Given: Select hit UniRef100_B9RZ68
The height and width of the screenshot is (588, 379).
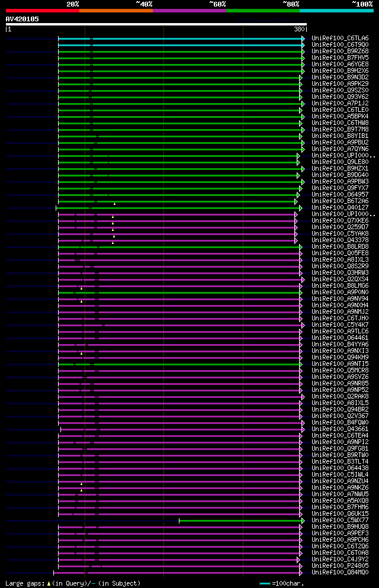Looking at the screenshot, I should (x=340, y=51).
